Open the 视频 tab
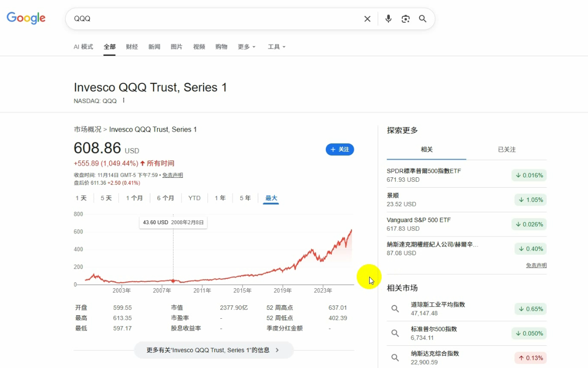This screenshot has height=368, width=588. [x=199, y=47]
